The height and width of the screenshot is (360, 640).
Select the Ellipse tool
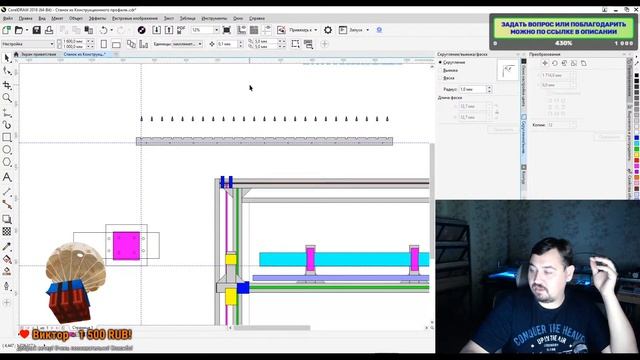(7, 150)
